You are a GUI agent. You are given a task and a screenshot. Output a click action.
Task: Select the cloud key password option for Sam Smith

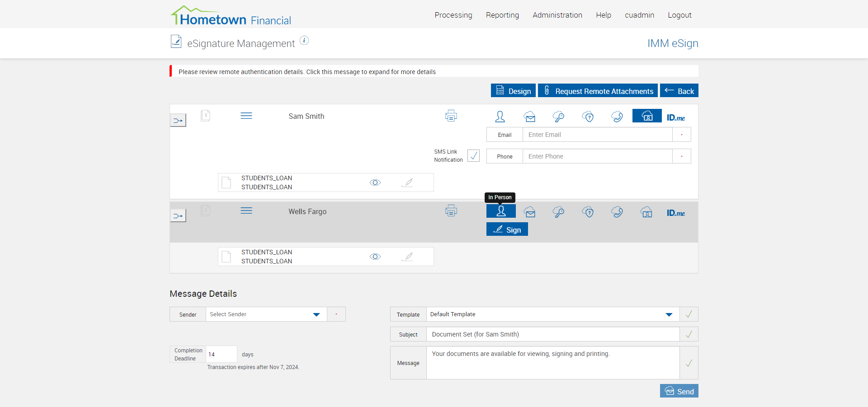pyautogui.click(x=559, y=117)
